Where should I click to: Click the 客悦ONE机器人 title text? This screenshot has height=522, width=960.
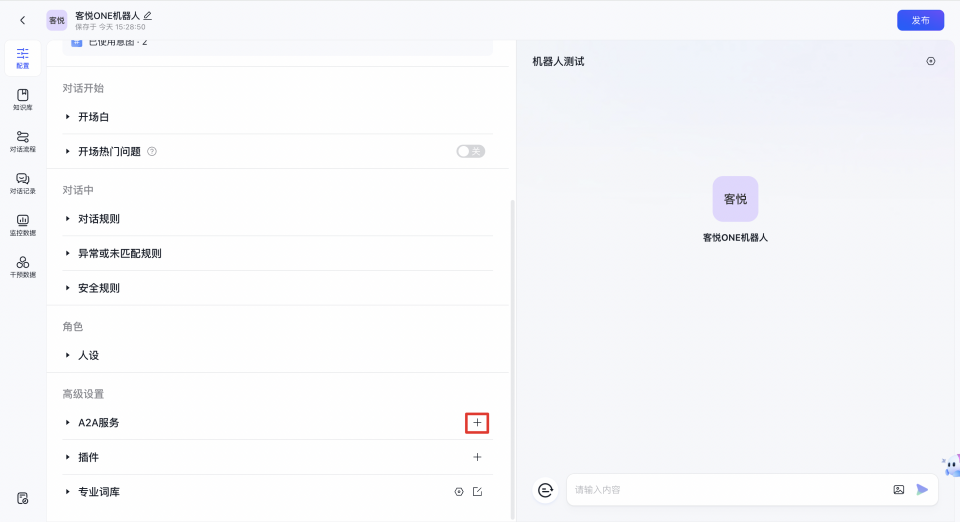(107, 15)
